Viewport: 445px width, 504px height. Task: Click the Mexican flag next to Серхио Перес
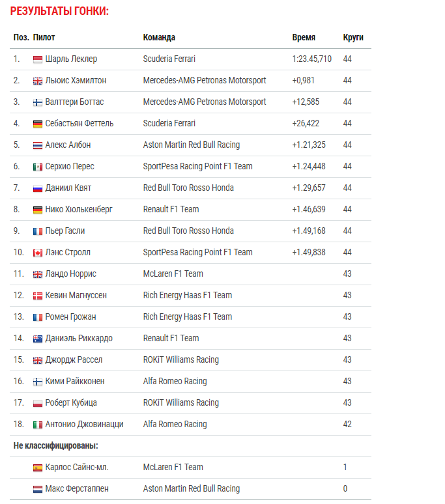coord(38,167)
